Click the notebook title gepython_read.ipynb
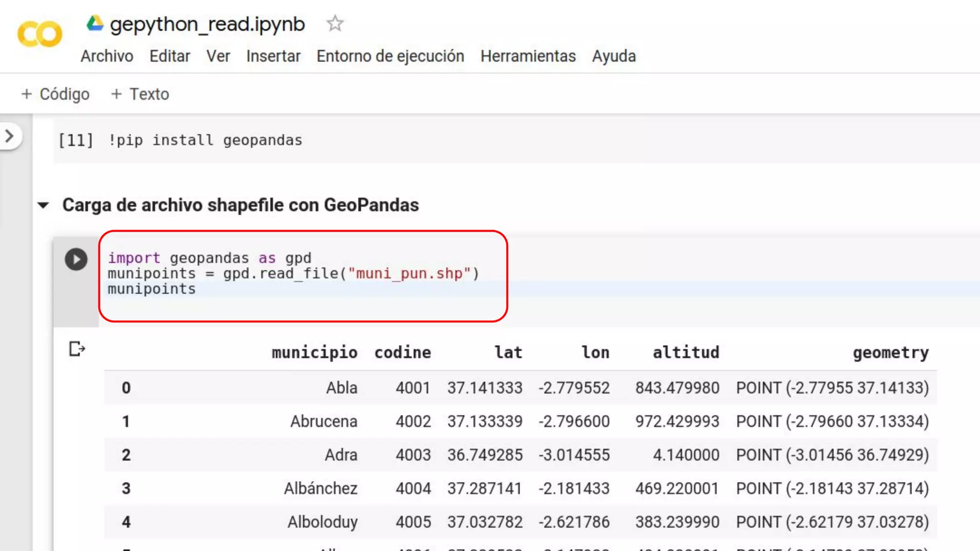Viewport: 980px width, 551px height. pos(207,24)
